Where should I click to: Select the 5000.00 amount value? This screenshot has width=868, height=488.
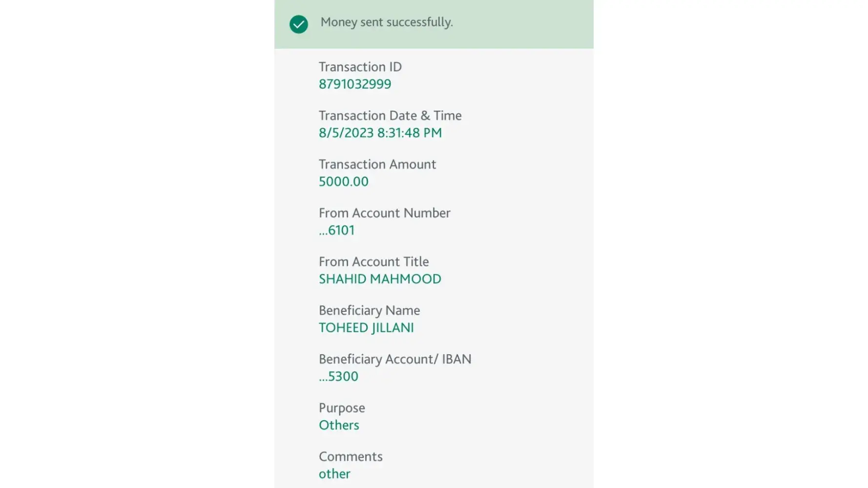click(344, 182)
